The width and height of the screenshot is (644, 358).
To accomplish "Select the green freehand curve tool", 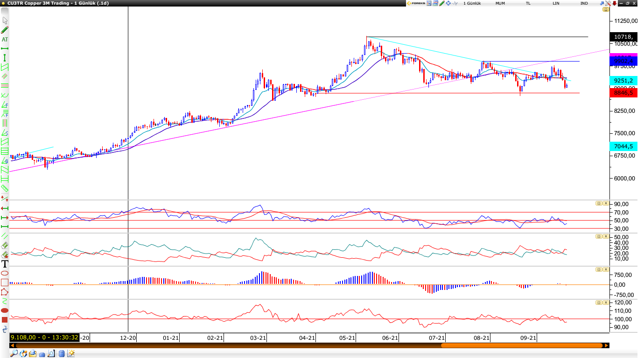I will click(x=5, y=301).
